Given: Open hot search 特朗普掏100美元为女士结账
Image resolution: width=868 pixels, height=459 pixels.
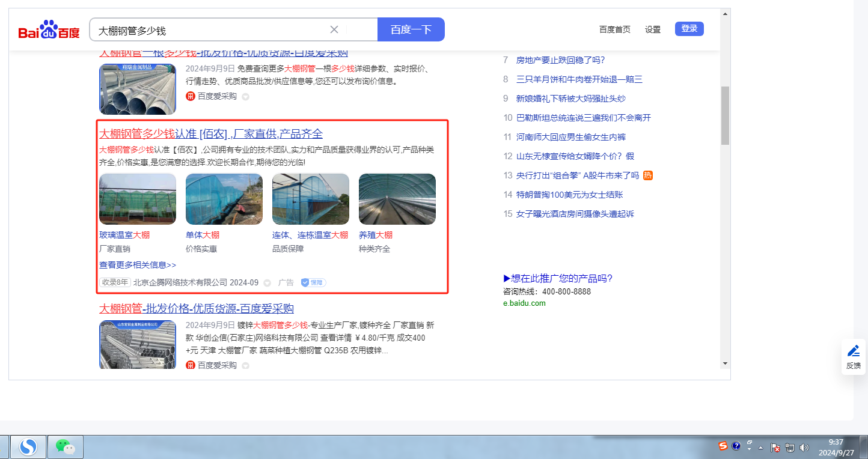Looking at the screenshot, I should pyautogui.click(x=570, y=195).
